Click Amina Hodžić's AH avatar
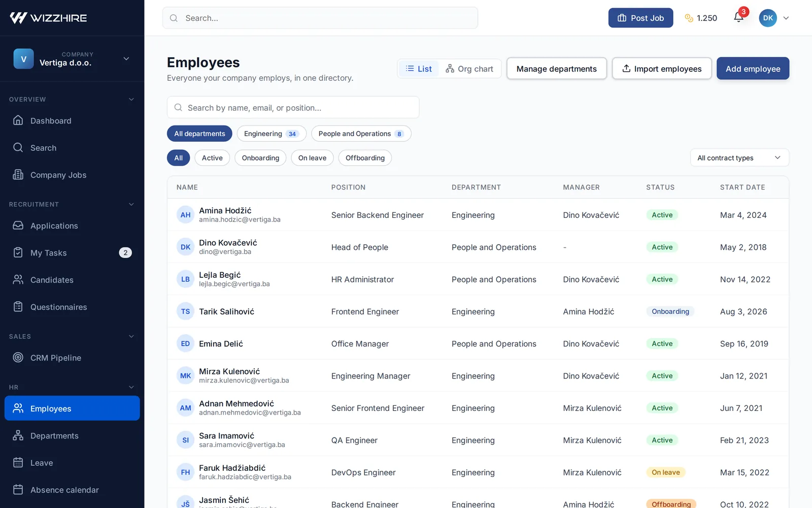 point(185,215)
